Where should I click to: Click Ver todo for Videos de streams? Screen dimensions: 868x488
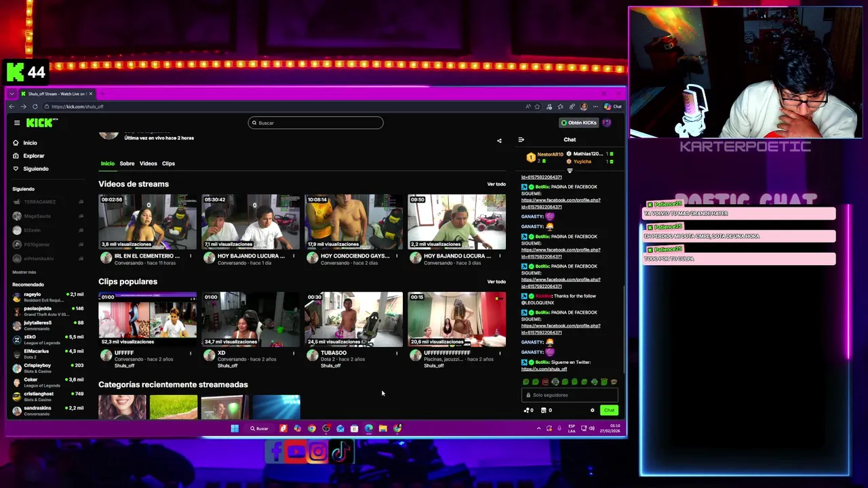[496, 184]
